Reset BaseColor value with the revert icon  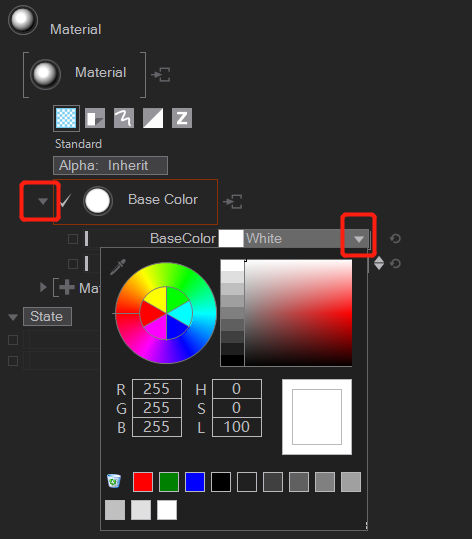tap(395, 239)
